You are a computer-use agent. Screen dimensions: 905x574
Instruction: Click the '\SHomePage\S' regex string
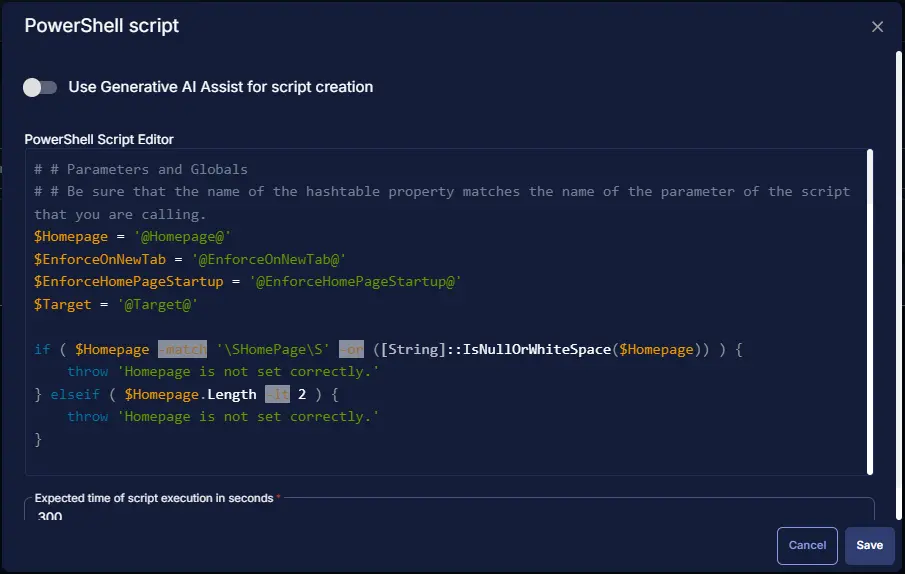tap(273, 349)
